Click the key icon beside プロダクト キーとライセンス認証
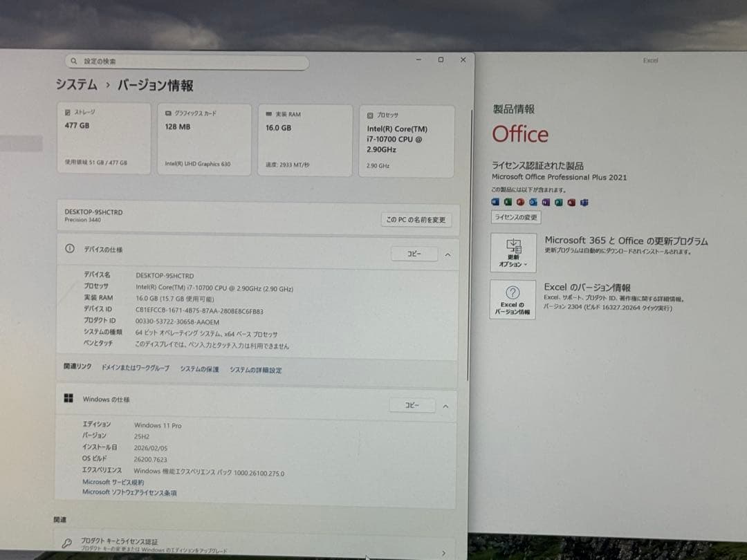 pyautogui.click(x=66, y=543)
